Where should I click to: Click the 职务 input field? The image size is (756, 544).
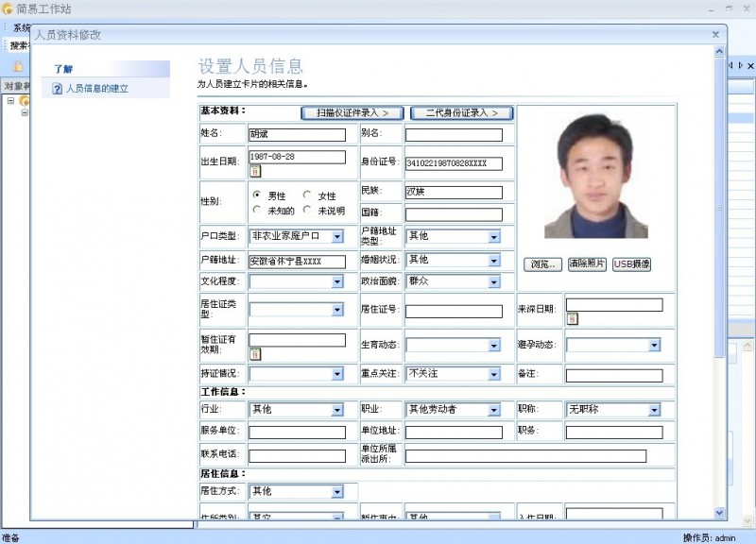[614, 433]
